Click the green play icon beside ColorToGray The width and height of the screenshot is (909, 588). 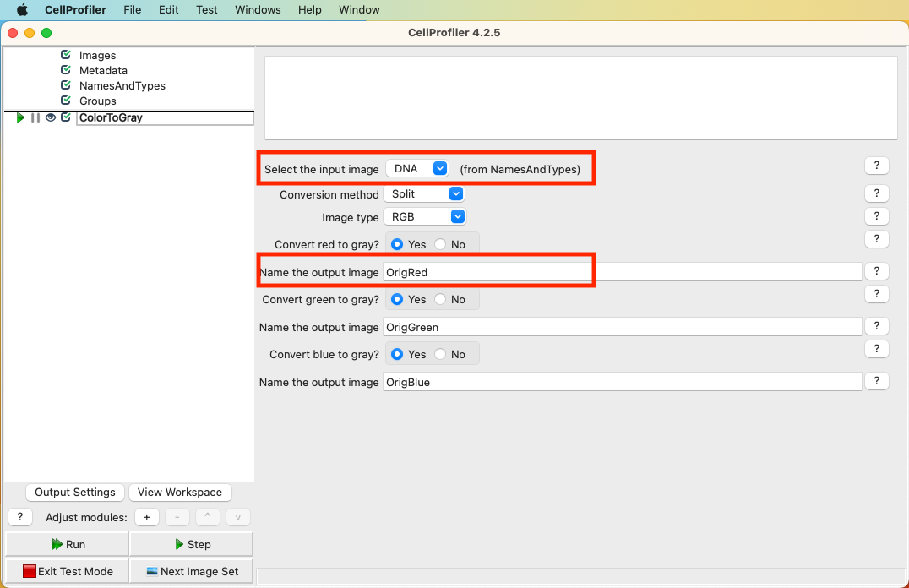tap(20, 118)
